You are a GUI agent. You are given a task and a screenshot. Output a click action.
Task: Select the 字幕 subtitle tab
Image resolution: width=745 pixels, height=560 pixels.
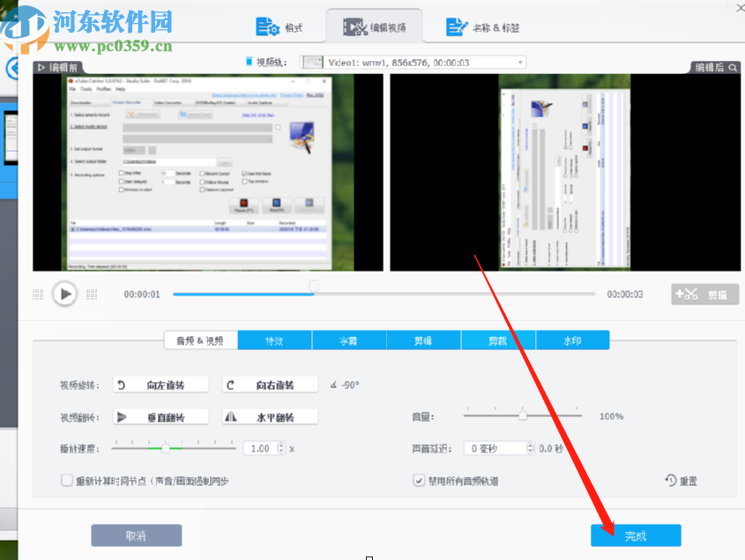pos(349,340)
